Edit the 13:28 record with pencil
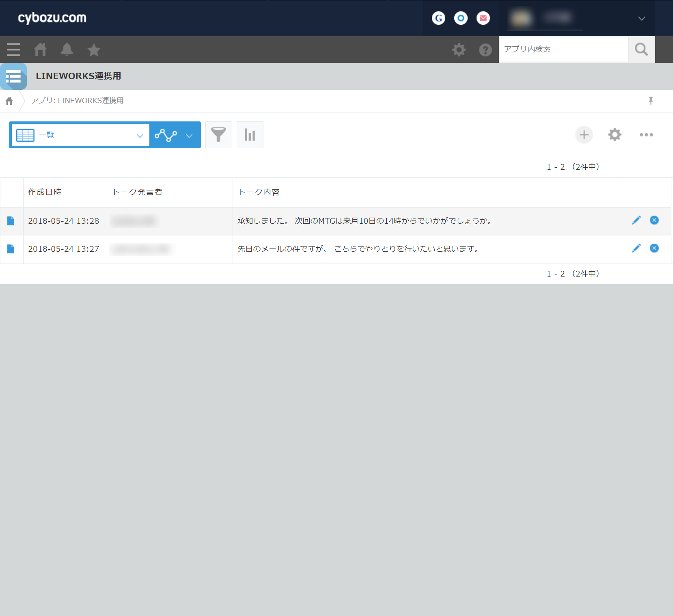Viewport: 673px width, 616px height. click(636, 220)
